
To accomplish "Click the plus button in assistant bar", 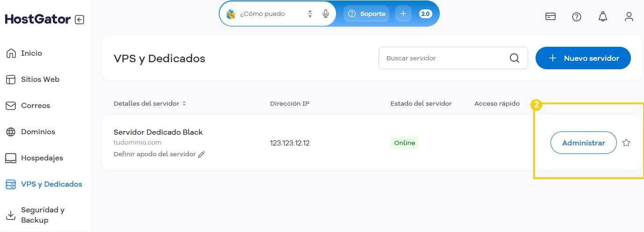I will point(403,14).
